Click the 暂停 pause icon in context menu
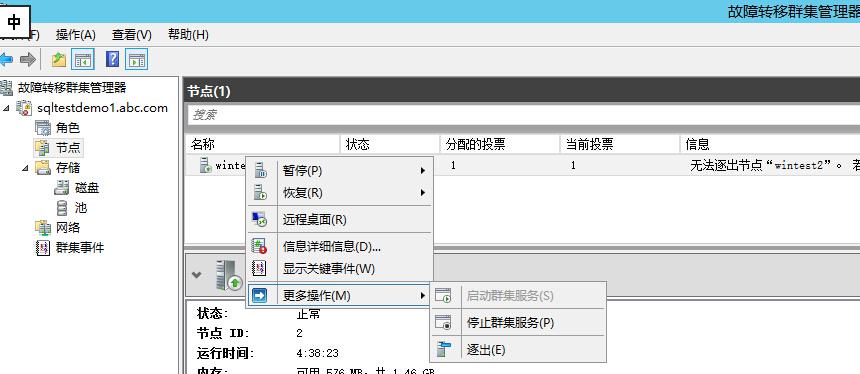860x374 pixels. point(259,171)
